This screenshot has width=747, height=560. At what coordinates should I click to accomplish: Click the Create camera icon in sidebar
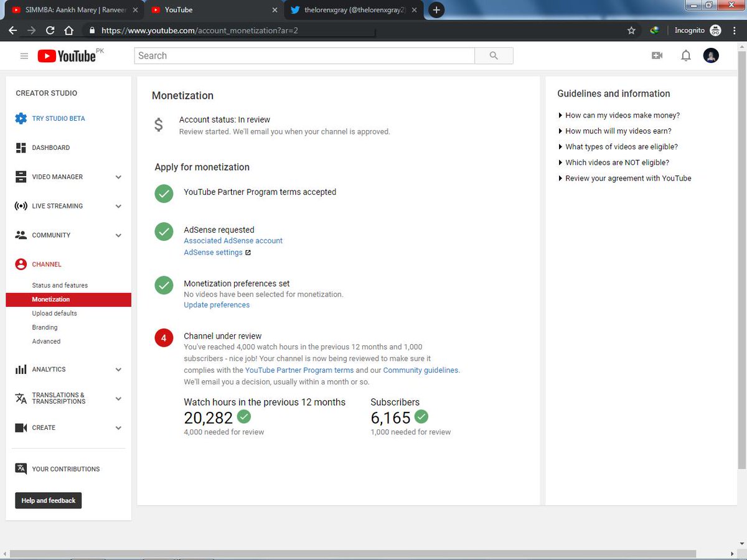(21, 427)
